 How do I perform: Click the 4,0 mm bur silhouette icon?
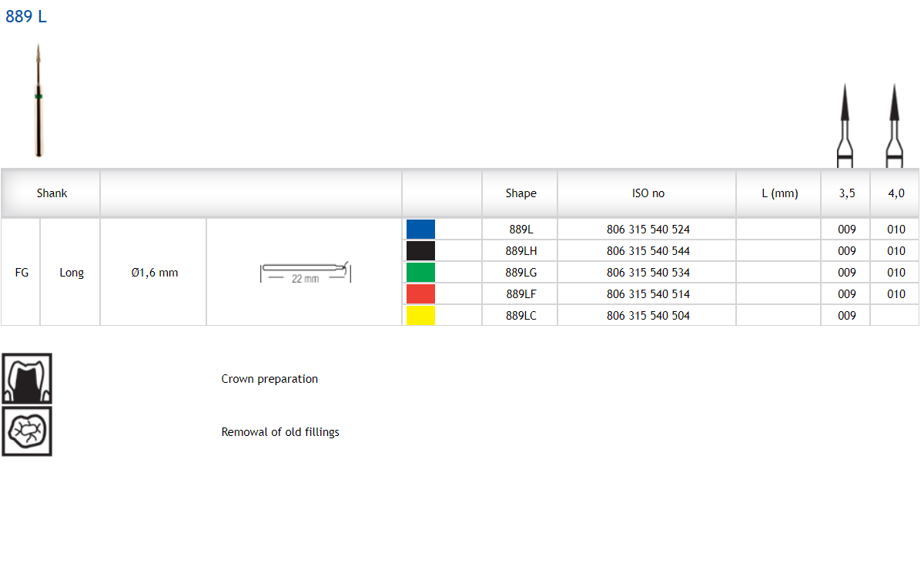click(894, 125)
